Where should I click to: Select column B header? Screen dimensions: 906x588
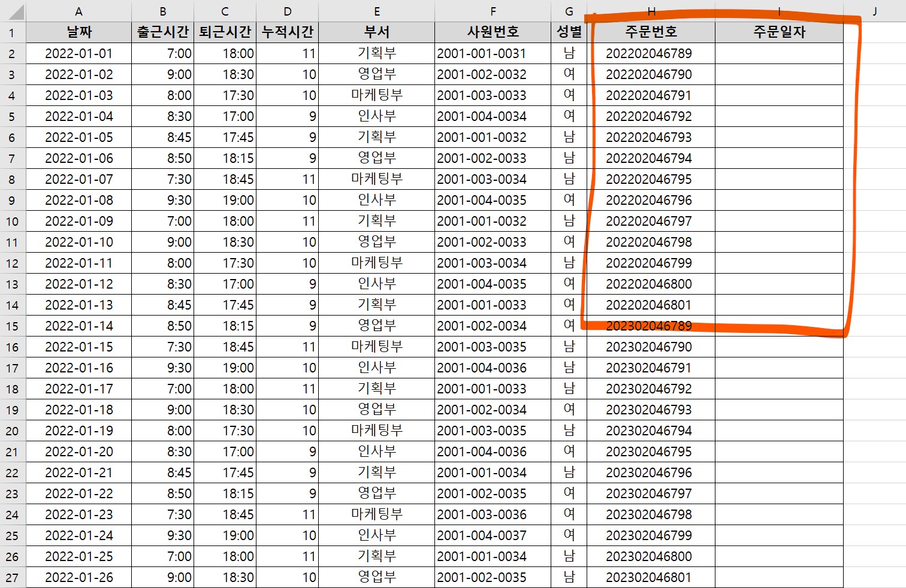163,11
